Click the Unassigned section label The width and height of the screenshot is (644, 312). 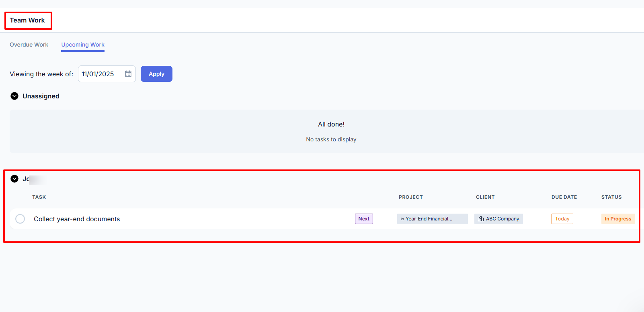(x=41, y=96)
